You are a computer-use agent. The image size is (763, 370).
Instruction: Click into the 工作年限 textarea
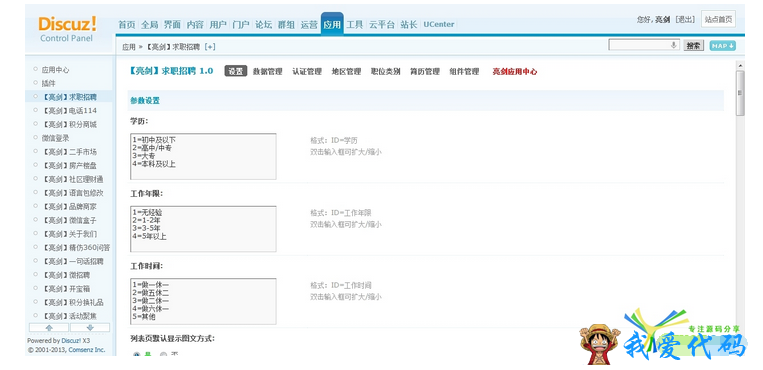[x=203, y=229]
